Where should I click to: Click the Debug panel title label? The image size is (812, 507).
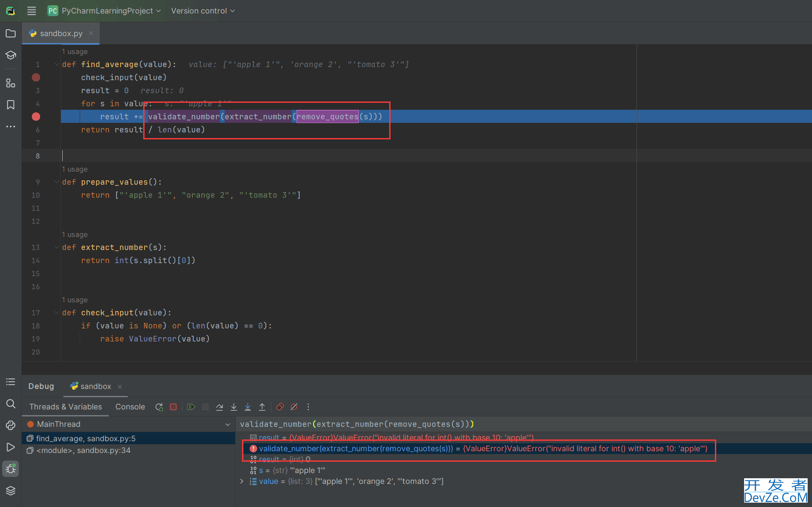[41, 386]
